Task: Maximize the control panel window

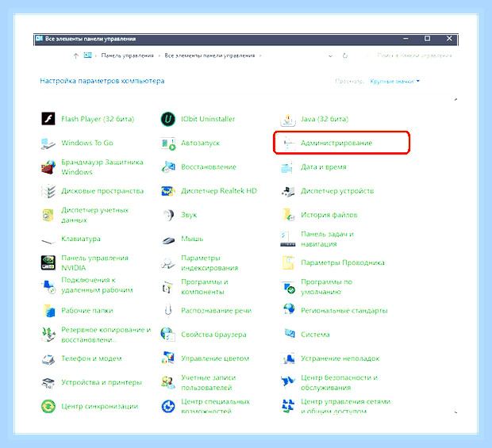Action: [427, 39]
